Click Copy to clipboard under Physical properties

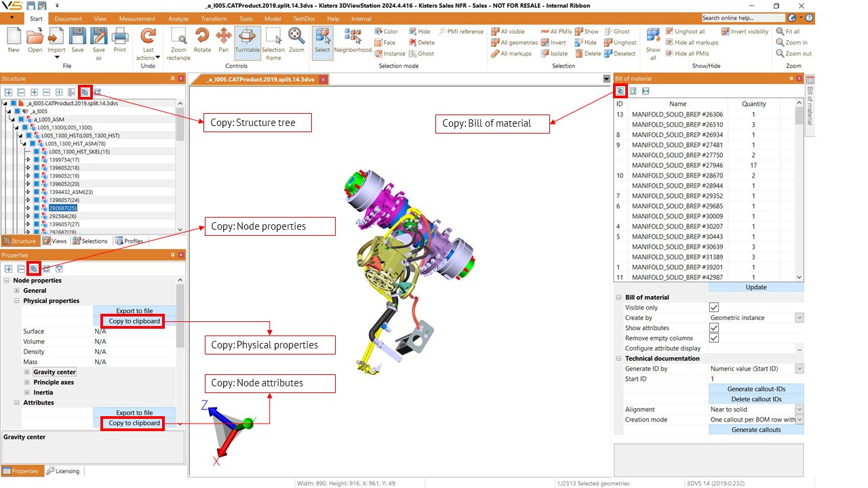pyautogui.click(x=134, y=321)
